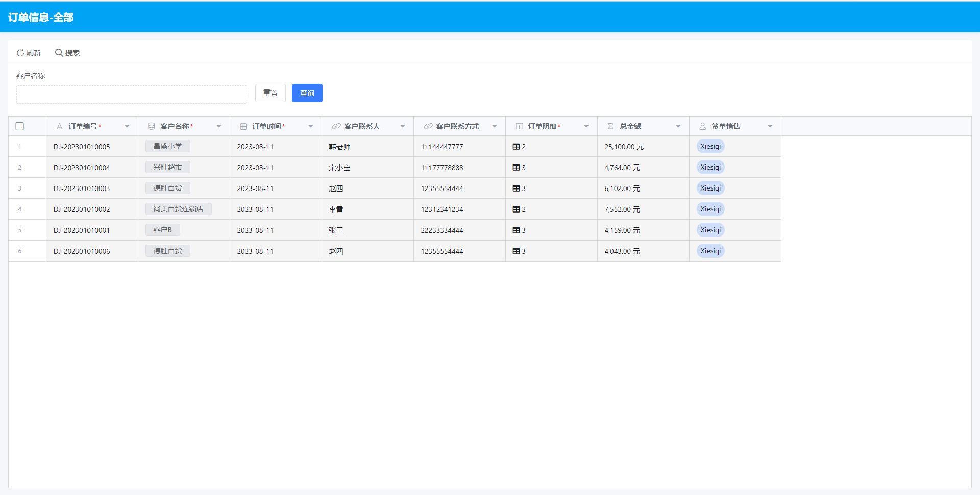Image resolution: width=980 pixels, height=495 pixels.
Task: Click the calendar icon in 订单时间 header
Action: pos(243,126)
